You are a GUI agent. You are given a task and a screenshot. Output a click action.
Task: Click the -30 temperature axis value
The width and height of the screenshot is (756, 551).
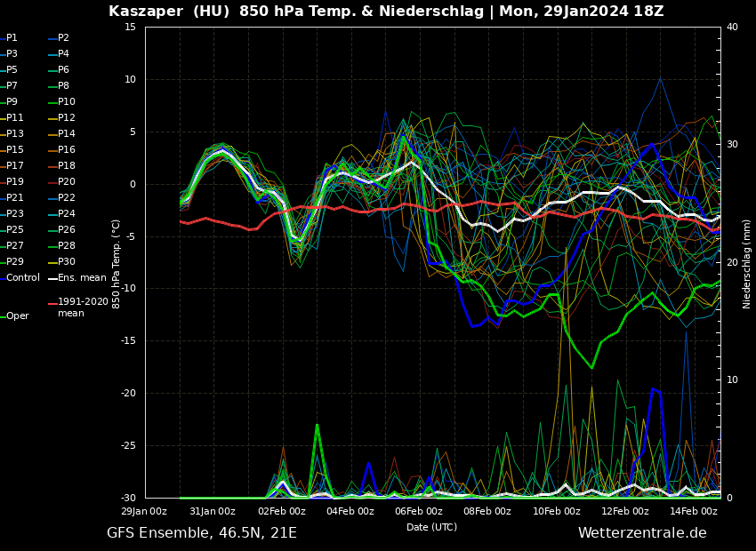129,498
